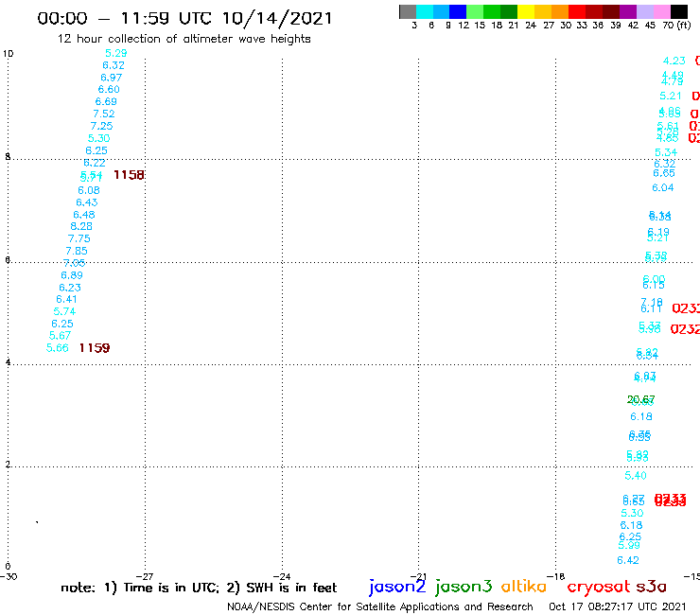The width and height of the screenshot is (700, 615).
Task: Click the wave height value 6.60
Action: pos(109,89)
